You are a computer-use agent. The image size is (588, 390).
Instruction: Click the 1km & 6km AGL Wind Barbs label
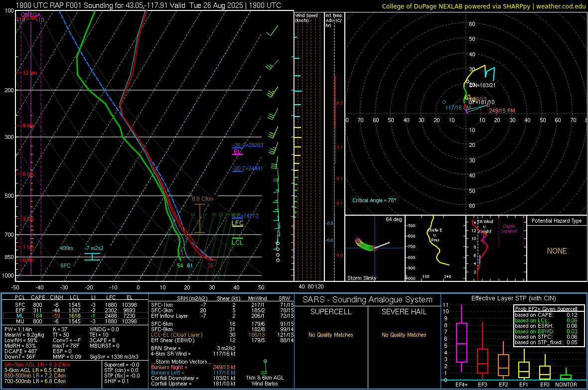265,381
